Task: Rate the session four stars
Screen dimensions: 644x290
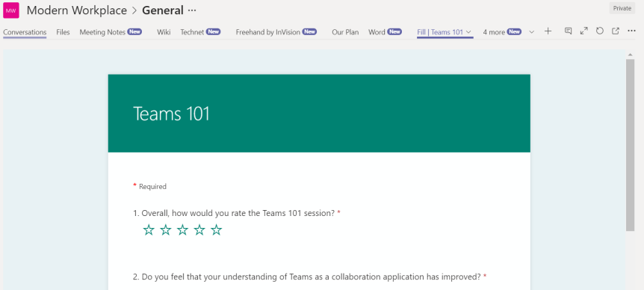Action: pyautogui.click(x=199, y=229)
